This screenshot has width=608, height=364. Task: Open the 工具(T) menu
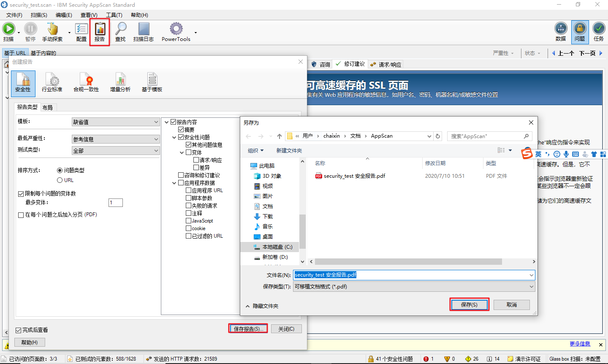114,15
